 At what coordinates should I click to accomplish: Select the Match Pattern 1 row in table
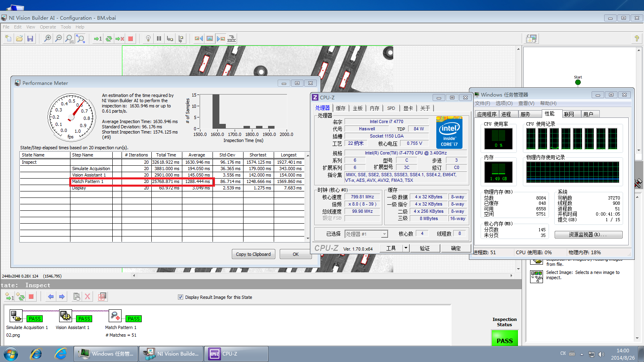[x=162, y=181]
